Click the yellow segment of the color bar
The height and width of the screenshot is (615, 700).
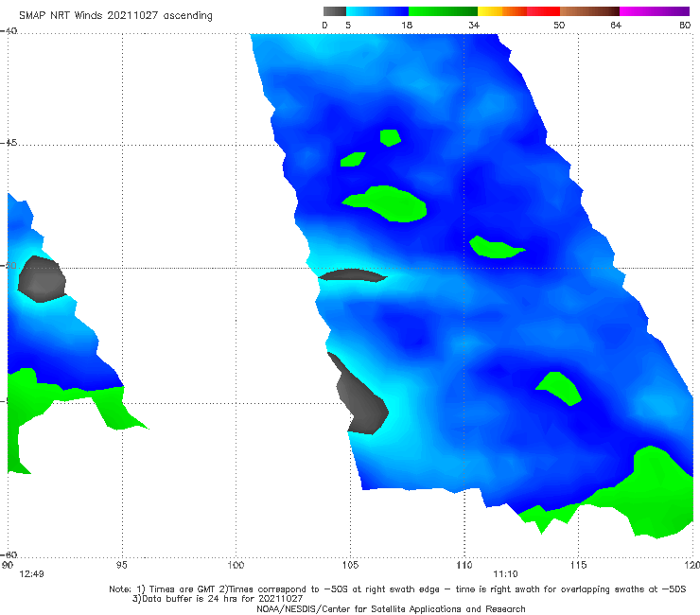[490, 11]
